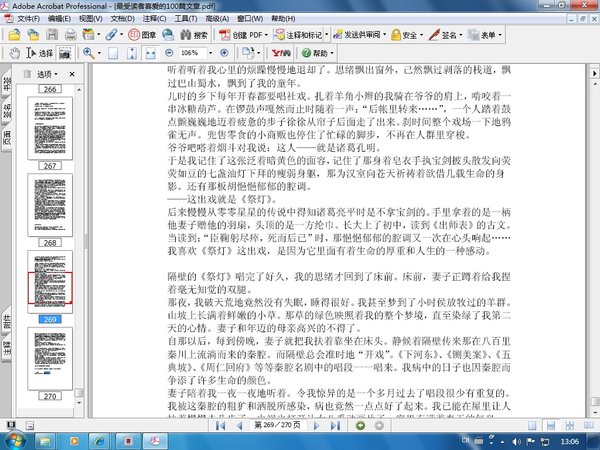Select the Zoom In magnifier tool
The image size is (600, 450).
[89, 53]
